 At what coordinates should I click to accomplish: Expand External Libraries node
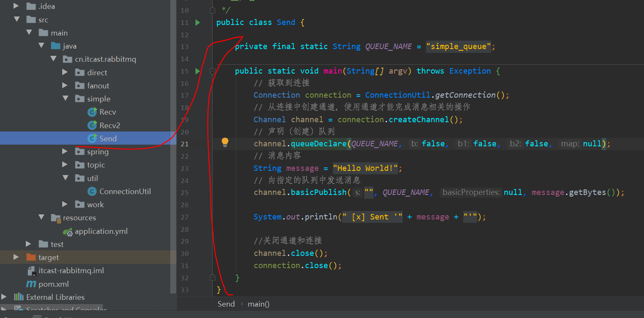(x=4, y=297)
